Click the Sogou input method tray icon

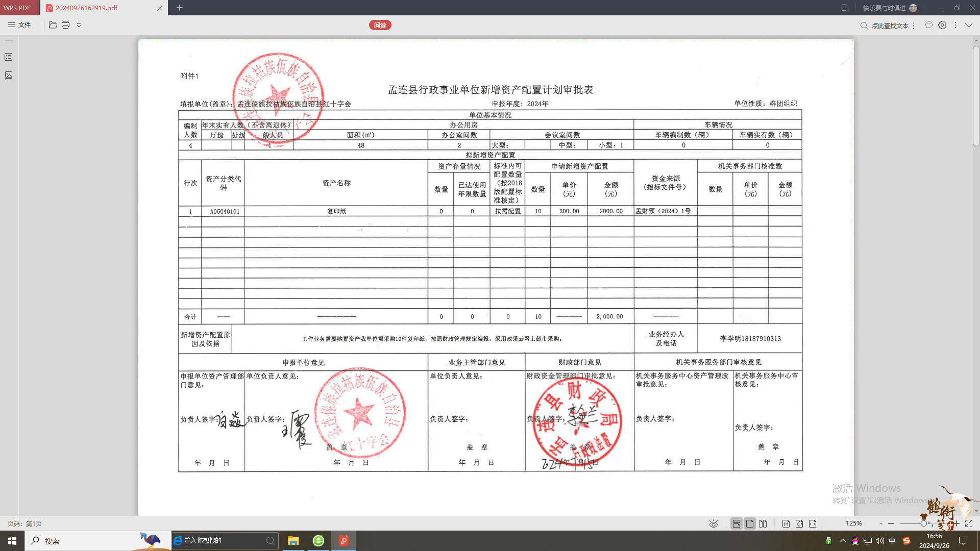tap(906, 541)
